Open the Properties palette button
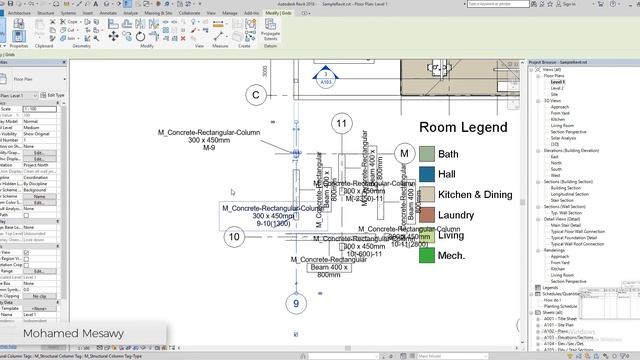Image resolution: width=640 pixels, height=360 pixels. 18,36
